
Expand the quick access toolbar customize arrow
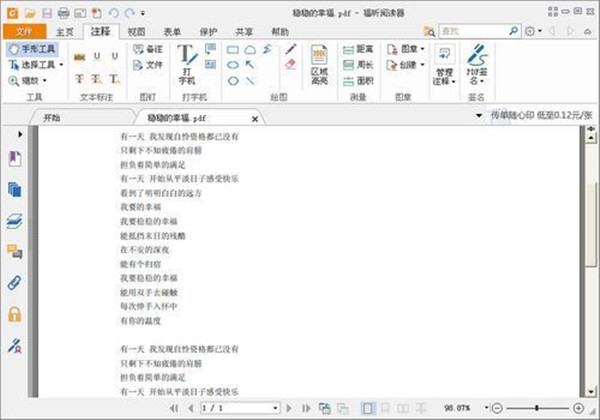point(143,13)
